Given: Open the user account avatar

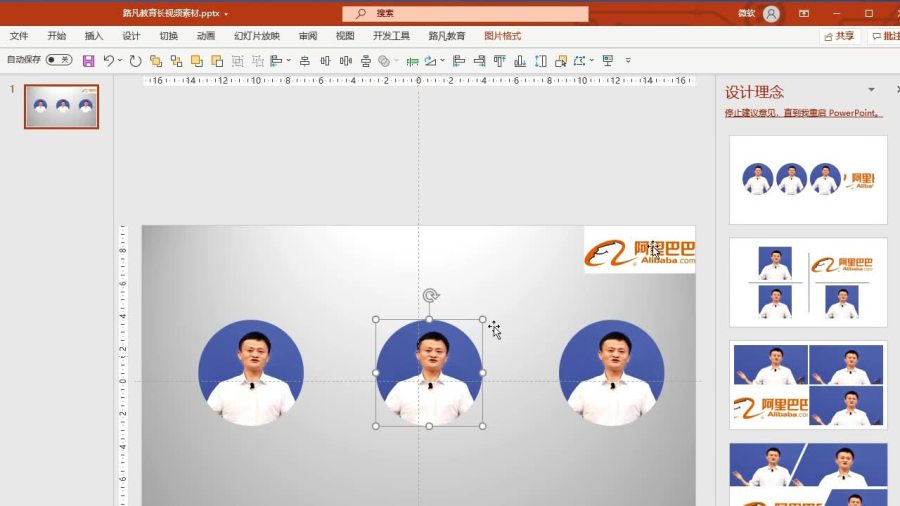Looking at the screenshot, I should pyautogui.click(x=771, y=13).
